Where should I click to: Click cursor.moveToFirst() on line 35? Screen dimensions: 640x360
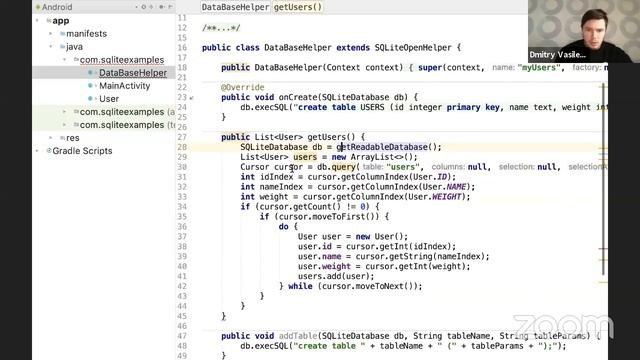click(326, 217)
